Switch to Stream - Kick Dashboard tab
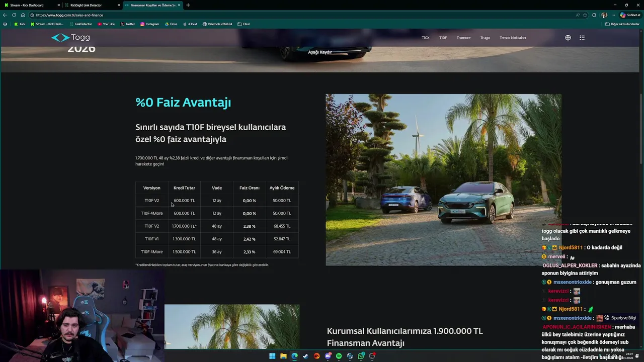Viewport: 644px width, 362px height. [31, 5]
